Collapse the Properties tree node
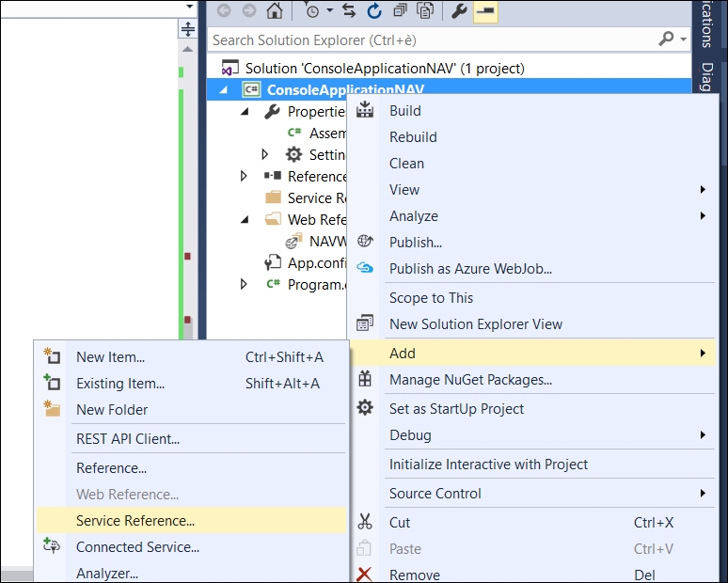Image resolution: width=728 pixels, height=583 pixels. (x=245, y=111)
